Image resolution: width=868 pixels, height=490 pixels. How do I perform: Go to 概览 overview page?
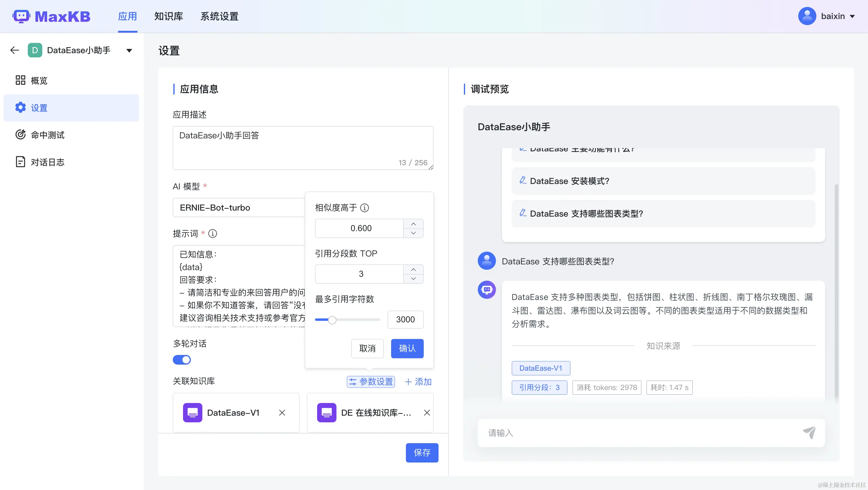(x=39, y=80)
